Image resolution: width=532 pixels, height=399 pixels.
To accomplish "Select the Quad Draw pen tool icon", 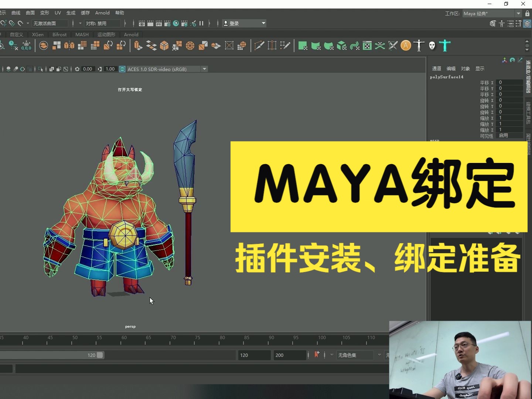I will [x=286, y=45].
